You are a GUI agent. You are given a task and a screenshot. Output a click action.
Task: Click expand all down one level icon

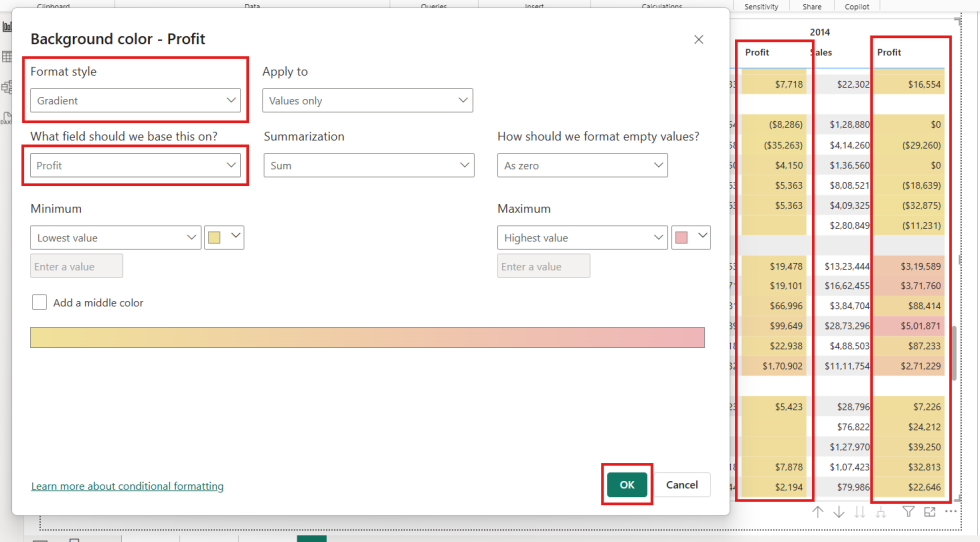[881, 512]
